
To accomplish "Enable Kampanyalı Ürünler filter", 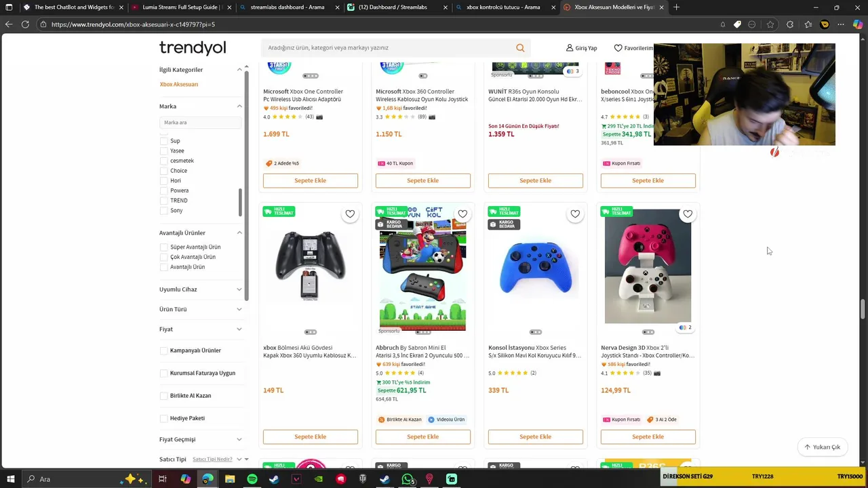I will coord(163,350).
